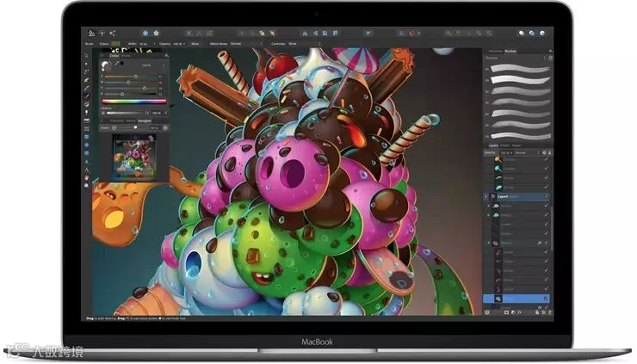
Task: Select the Layer2 row in Layers panel
Action: pos(516,196)
